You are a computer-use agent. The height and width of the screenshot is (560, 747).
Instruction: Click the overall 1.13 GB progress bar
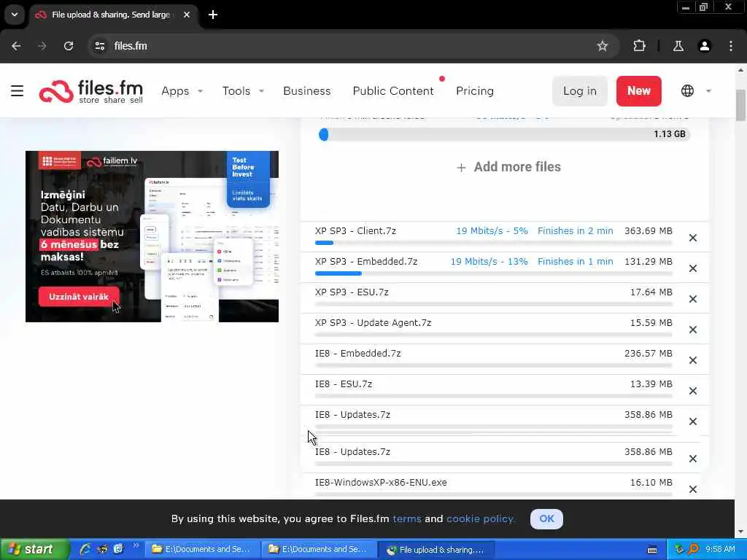pyautogui.click(x=504, y=134)
